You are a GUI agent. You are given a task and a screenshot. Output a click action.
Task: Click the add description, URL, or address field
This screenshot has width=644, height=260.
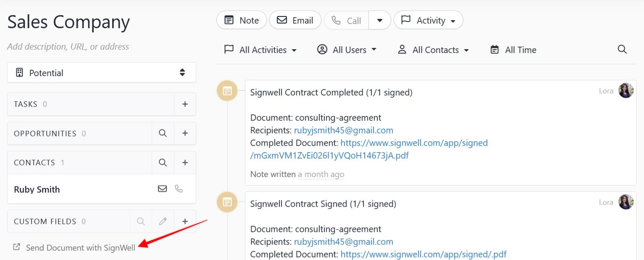67,46
